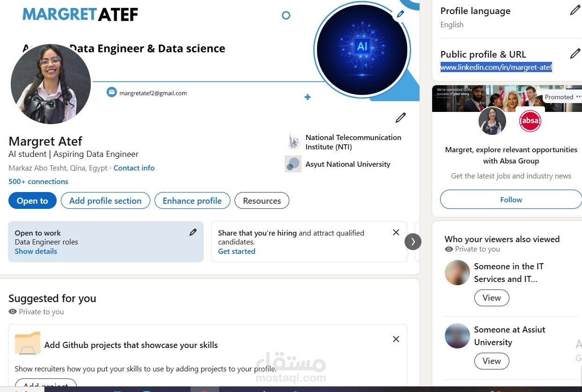This screenshot has width=582, height=392.
Task: Select the Asyut National University logo
Action: (293, 164)
